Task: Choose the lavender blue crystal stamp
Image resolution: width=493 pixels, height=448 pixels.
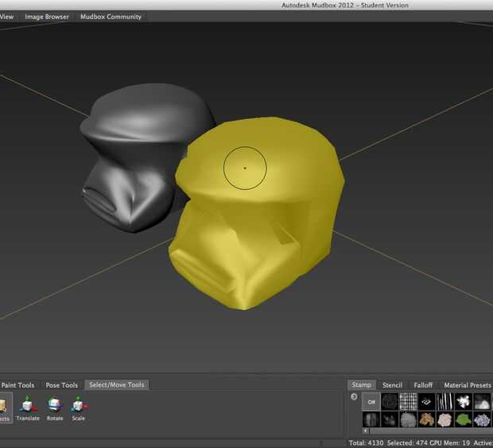Action: 482,419
